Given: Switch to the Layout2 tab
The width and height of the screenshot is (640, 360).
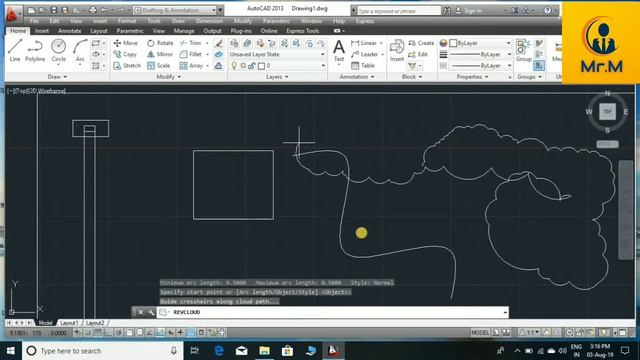Looking at the screenshot, I should pyautogui.click(x=95, y=323).
